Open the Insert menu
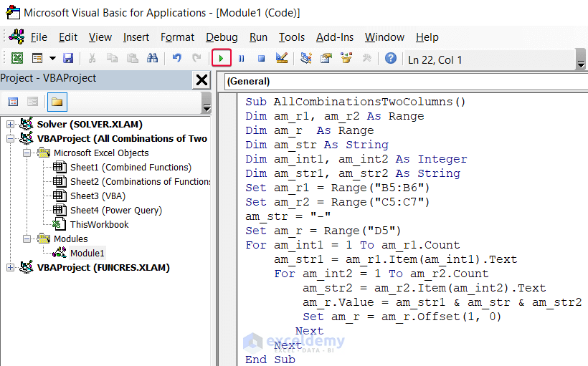The image size is (588, 366). (x=136, y=37)
